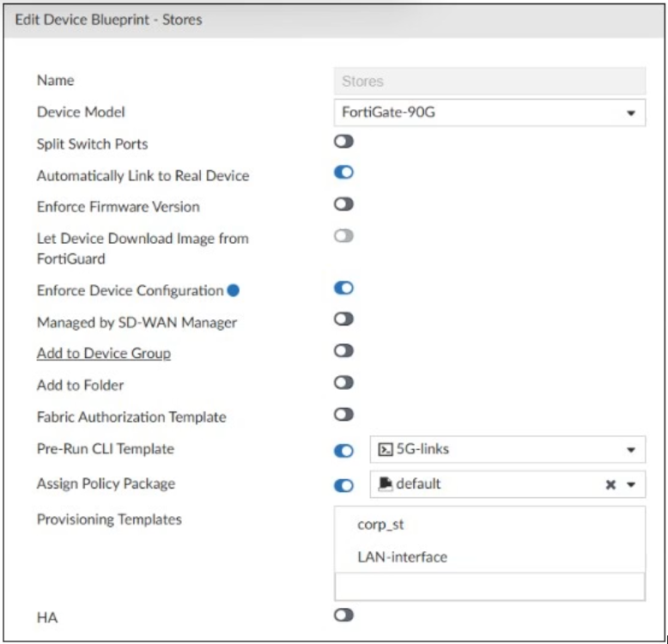Clear the default policy package with the X
This screenshot has height=644, width=668.
pyautogui.click(x=611, y=485)
